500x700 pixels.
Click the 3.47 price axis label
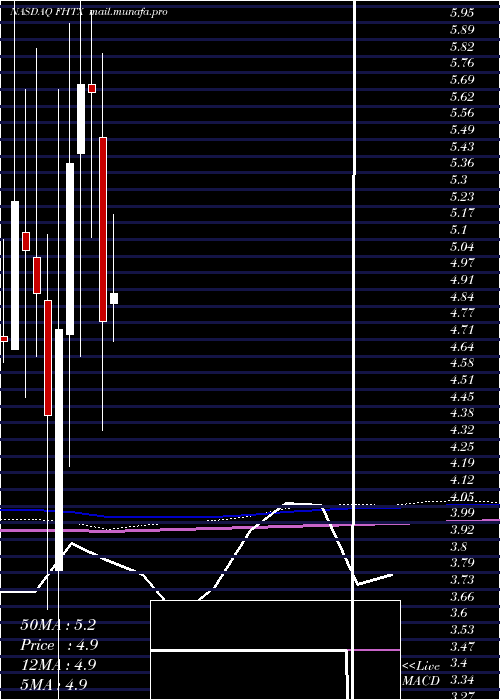click(462, 646)
